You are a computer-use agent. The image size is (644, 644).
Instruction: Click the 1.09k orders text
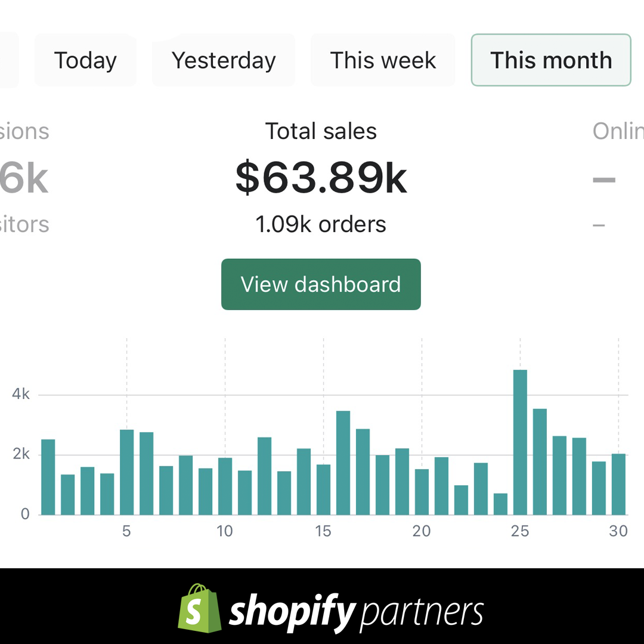point(321,224)
